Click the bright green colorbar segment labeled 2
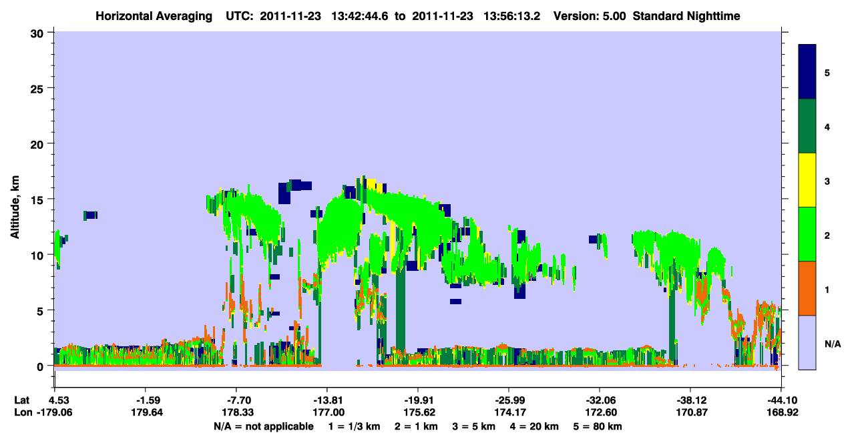Screen dimensions: 868x445 [807, 234]
